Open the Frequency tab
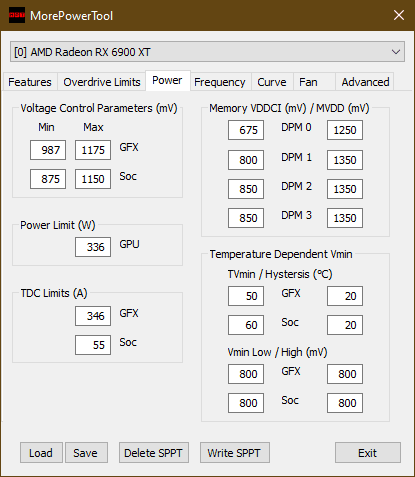Image resolution: width=415 pixels, height=477 pixels. click(x=220, y=82)
